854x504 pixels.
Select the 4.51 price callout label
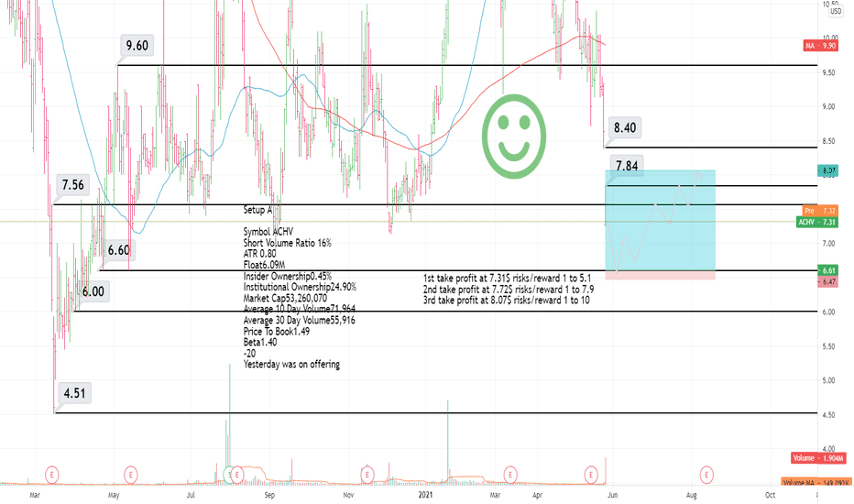74,393
